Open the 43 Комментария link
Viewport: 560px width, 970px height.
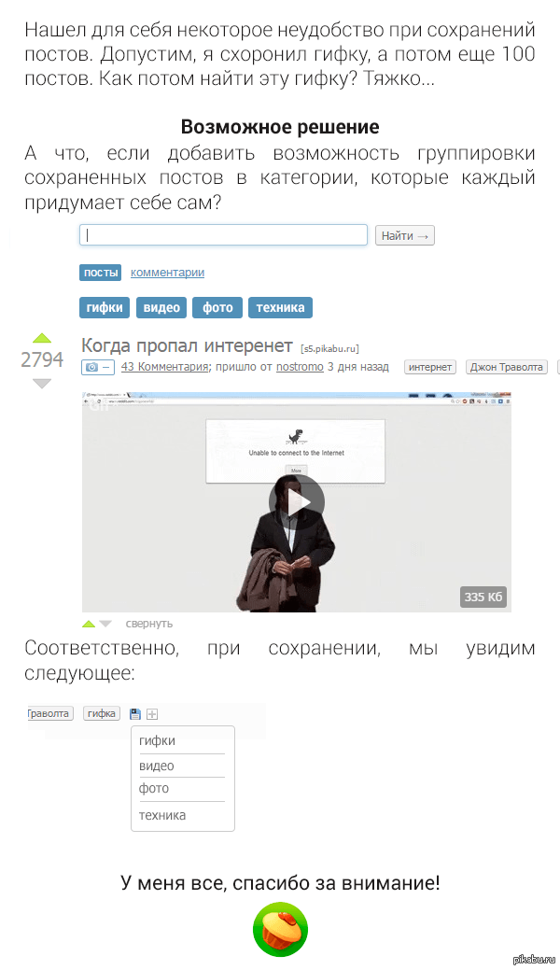point(164,367)
